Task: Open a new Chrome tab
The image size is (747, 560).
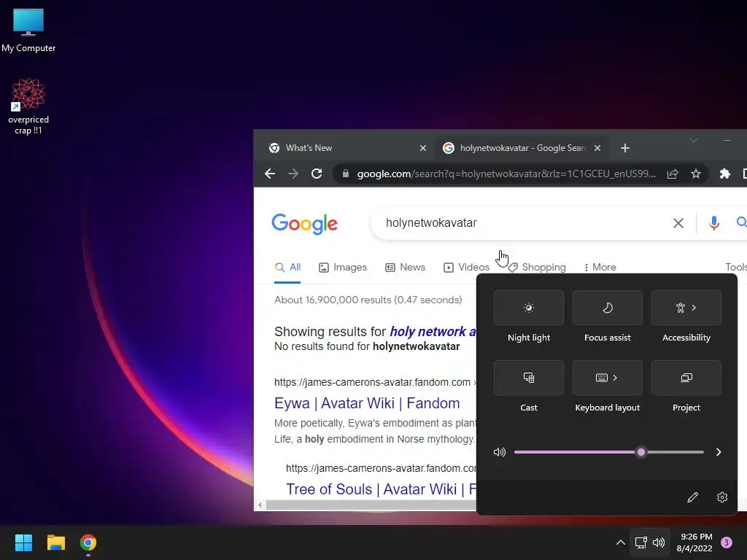Action: (x=625, y=148)
